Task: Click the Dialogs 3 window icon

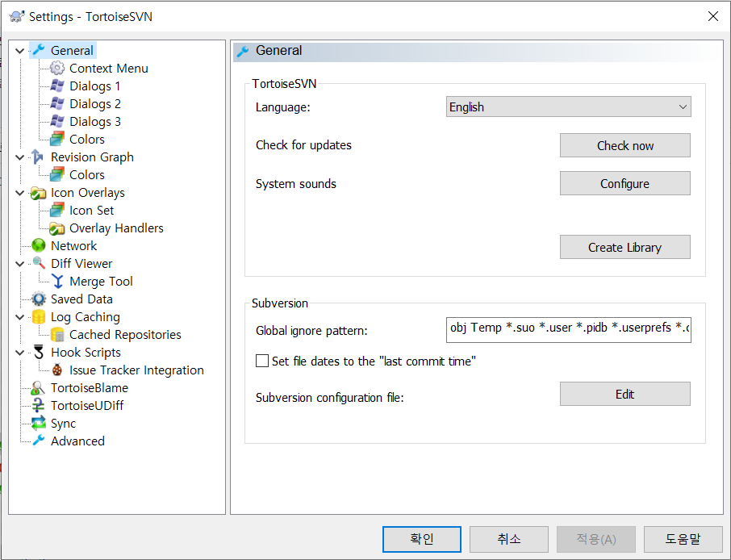Action: coord(56,121)
